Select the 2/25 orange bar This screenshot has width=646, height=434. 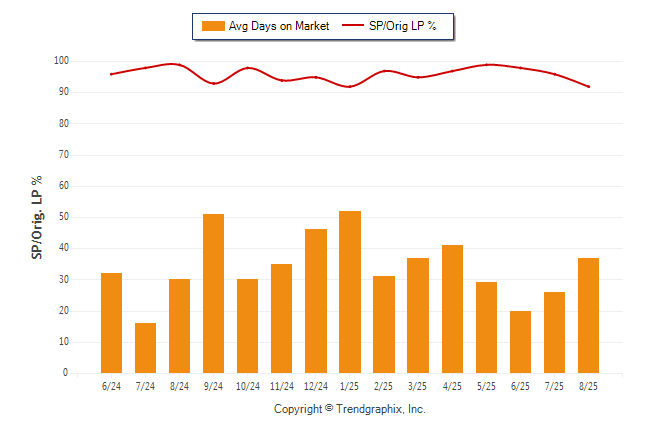tap(384, 324)
